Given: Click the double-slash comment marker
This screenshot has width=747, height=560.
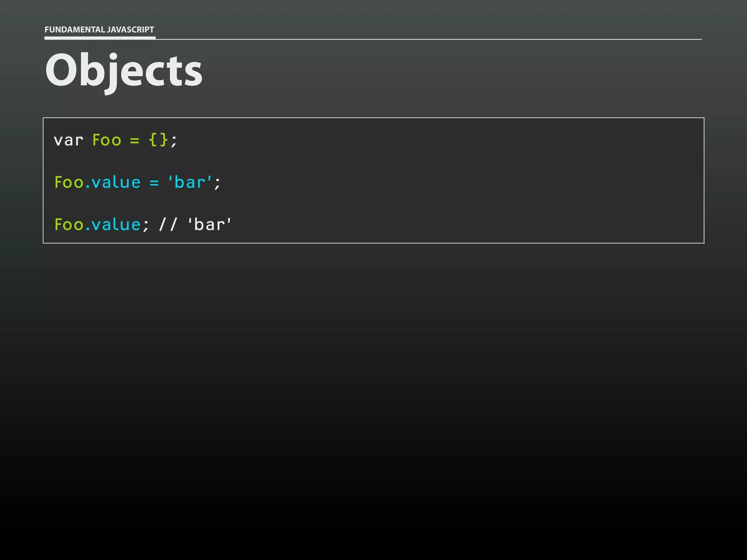Looking at the screenshot, I should click(168, 225).
